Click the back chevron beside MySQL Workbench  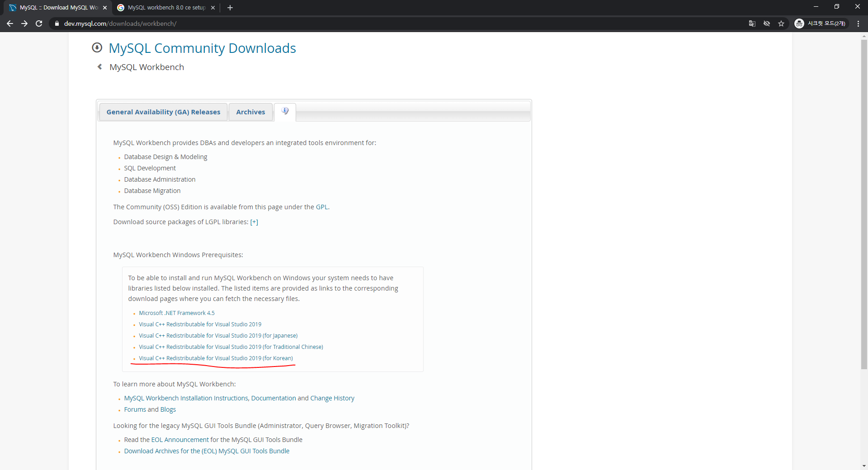click(x=100, y=67)
